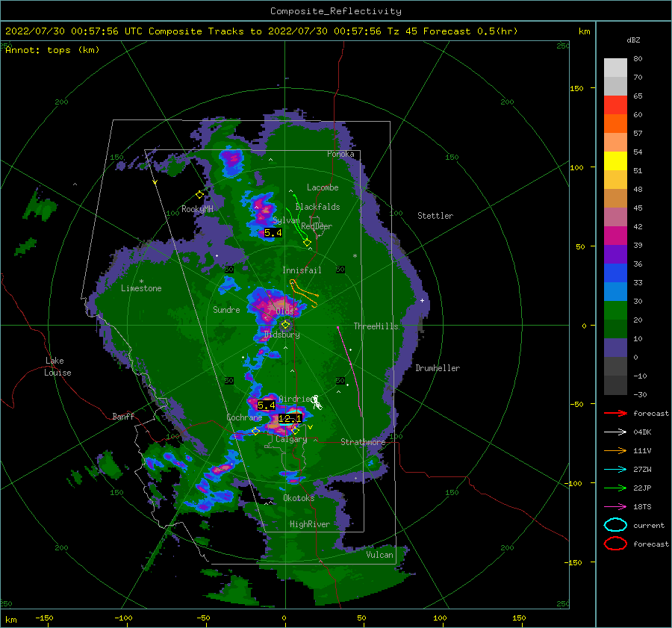672x628 pixels.
Task: Click the Limestone label
Action: coord(141,288)
